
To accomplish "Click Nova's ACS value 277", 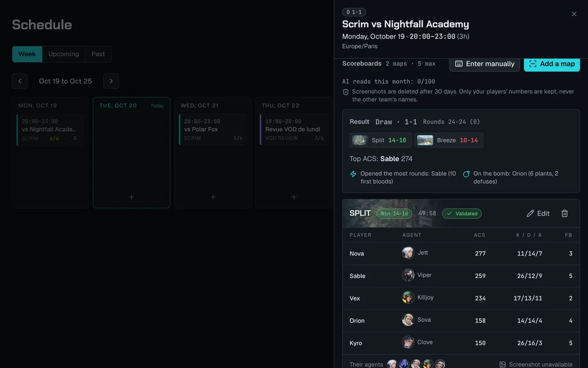I will pos(480,254).
